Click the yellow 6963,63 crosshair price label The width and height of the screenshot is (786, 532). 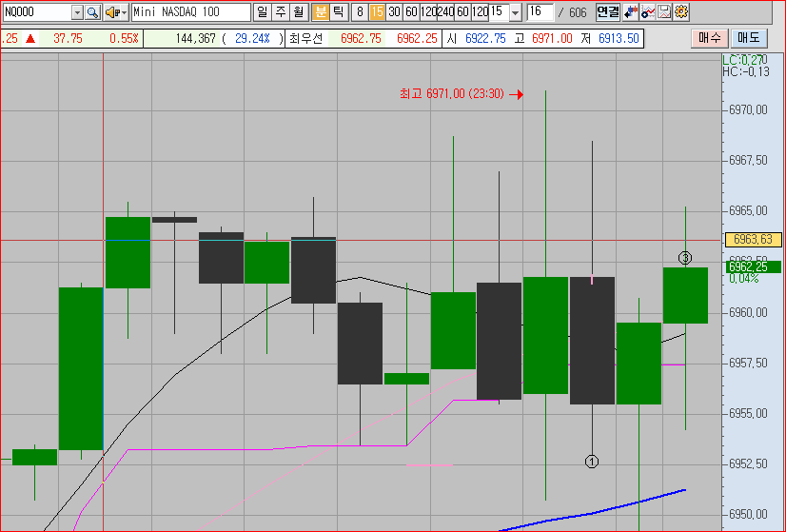[753, 239]
